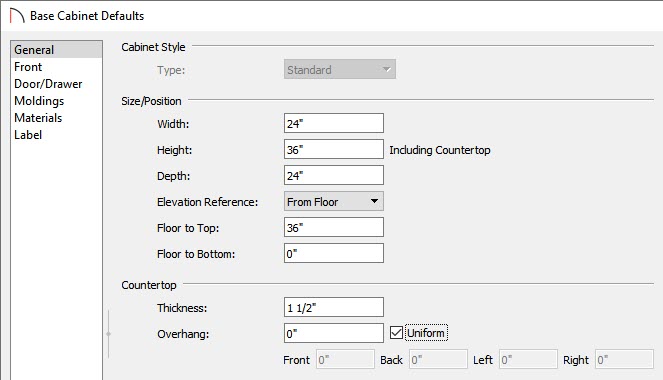Image resolution: width=663 pixels, height=380 pixels.
Task: Click the Base Cabinet Defaults title icon
Action: click(17, 16)
